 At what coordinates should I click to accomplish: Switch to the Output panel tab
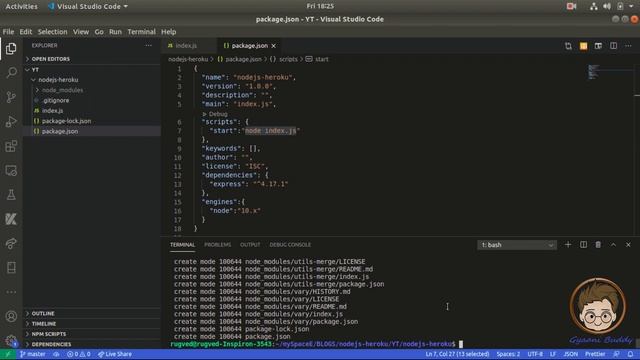250,244
